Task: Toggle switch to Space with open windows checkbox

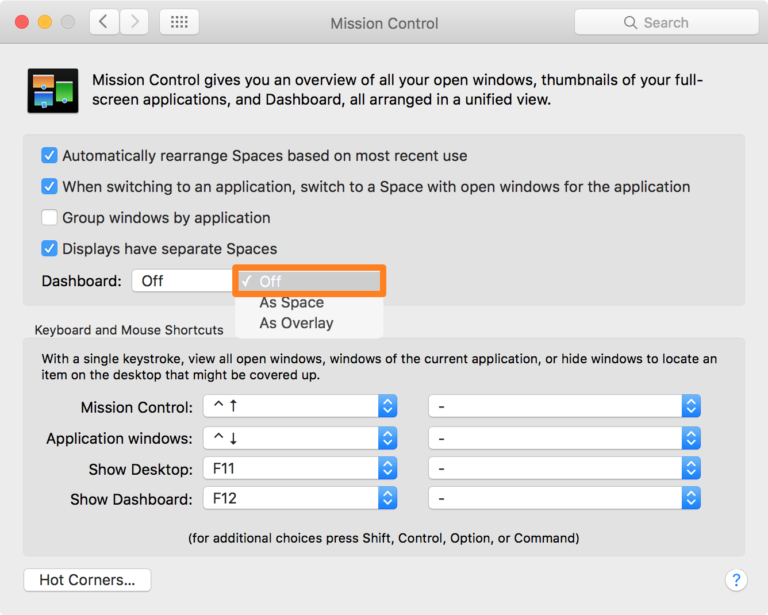Action: pyautogui.click(x=49, y=187)
